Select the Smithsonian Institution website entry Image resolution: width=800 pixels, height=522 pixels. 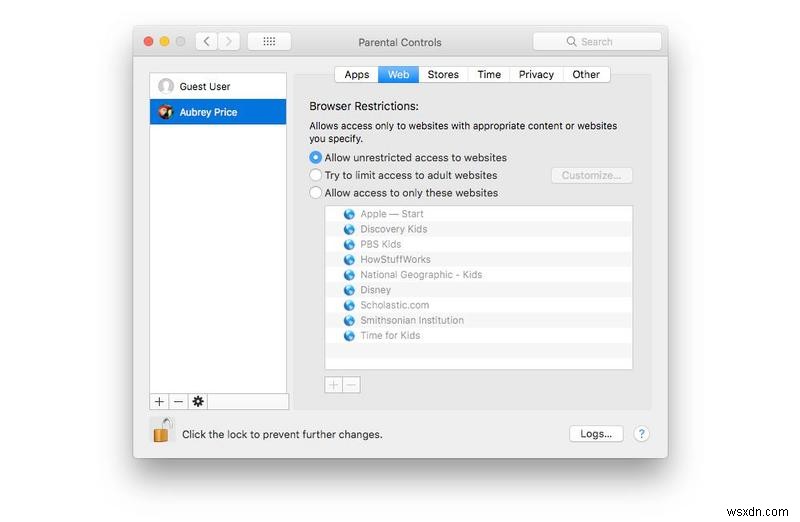pyautogui.click(x=479, y=320)
